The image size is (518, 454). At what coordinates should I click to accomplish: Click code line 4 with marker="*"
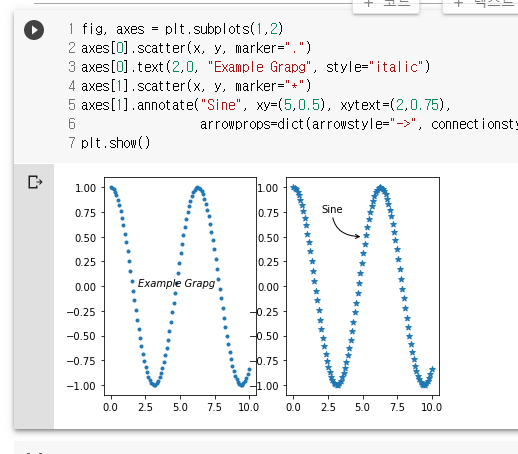click(x=196, y=86)
